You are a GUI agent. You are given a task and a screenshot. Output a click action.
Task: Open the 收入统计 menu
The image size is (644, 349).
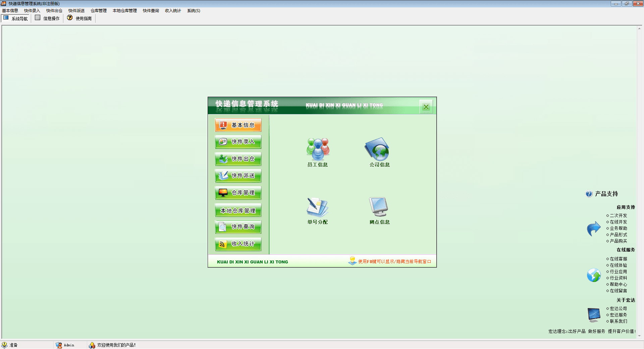pyautogui.click(x=173, y=11)
